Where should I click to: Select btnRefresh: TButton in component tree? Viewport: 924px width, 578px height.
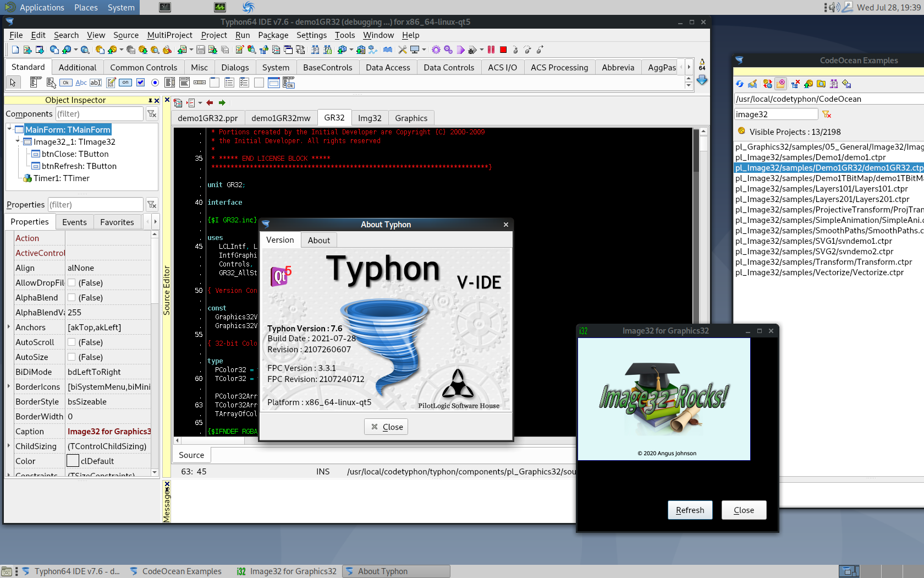[x=79, y=166]
